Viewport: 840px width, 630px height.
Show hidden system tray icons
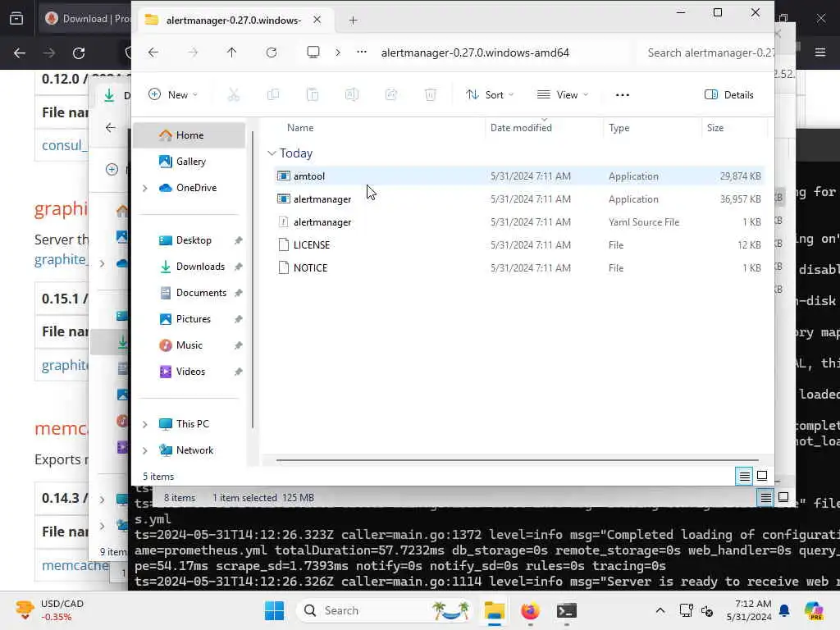click(x=660, y=610)
